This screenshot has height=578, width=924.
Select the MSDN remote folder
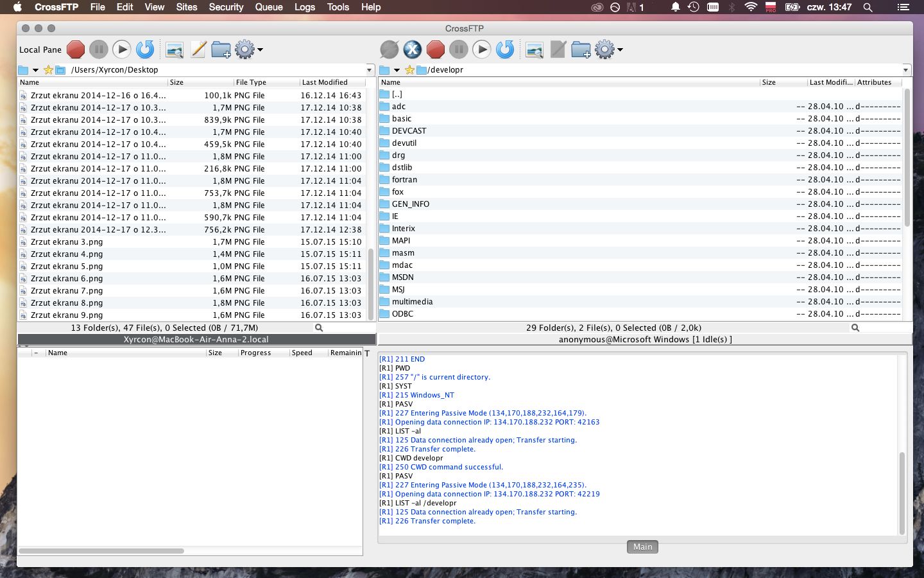click(x=402, y=277)
